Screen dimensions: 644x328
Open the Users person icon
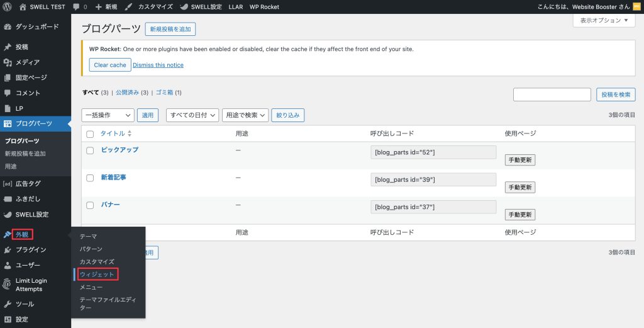pos(8,265)
